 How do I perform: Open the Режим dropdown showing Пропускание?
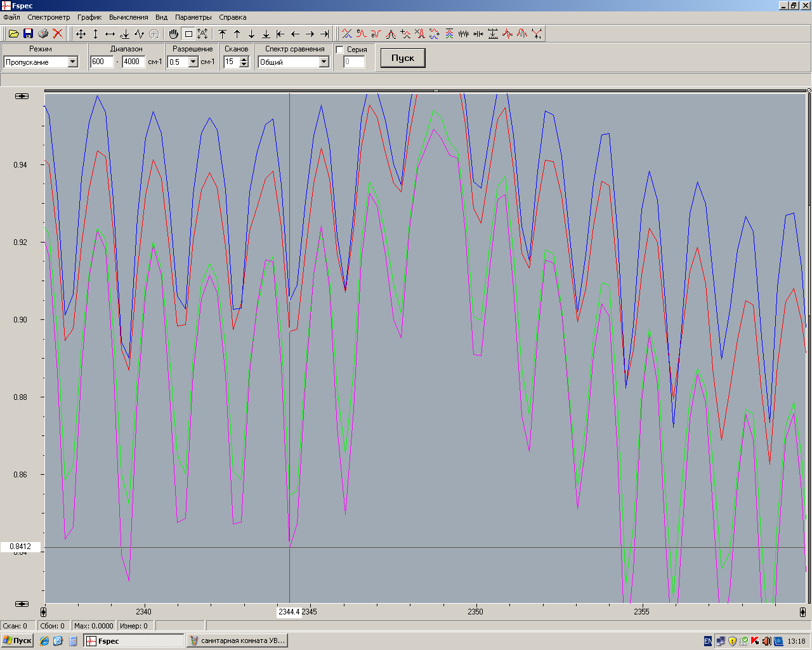(x=72, y=62)
